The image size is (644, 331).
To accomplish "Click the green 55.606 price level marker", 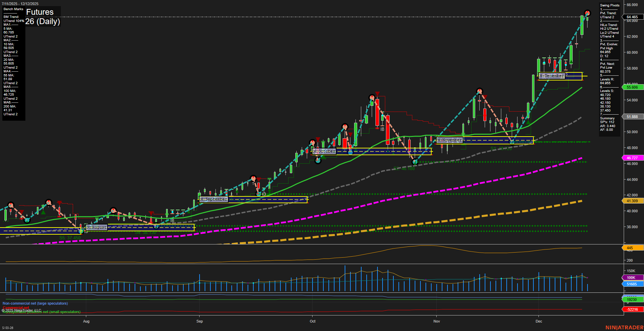I will tap(632, 87).
